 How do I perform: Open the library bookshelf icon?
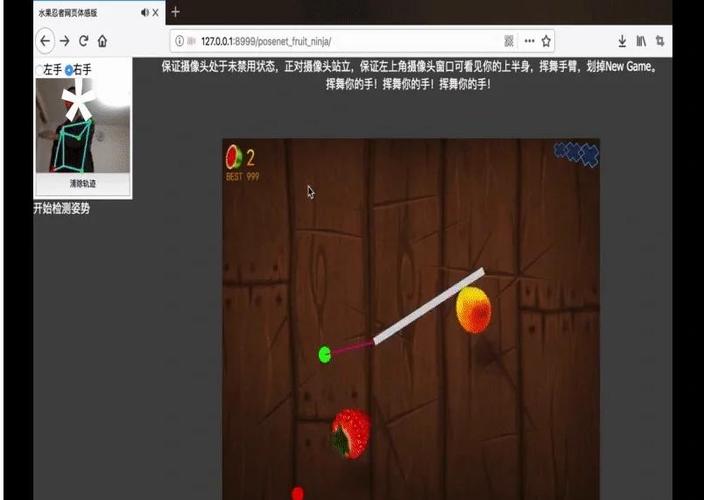(x=641, y=41)
